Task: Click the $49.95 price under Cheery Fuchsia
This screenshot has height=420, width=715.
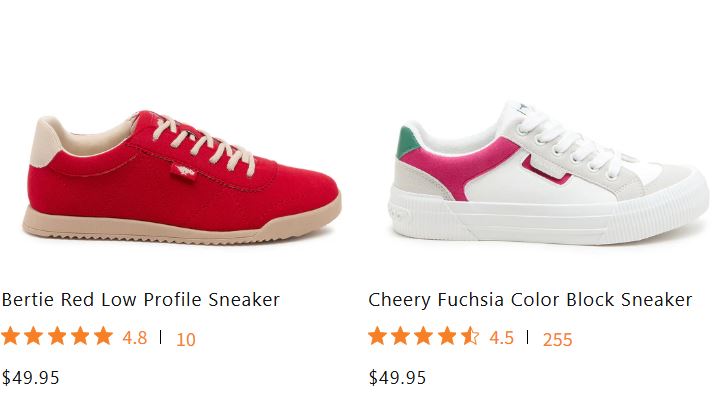Action: point(397,377)
